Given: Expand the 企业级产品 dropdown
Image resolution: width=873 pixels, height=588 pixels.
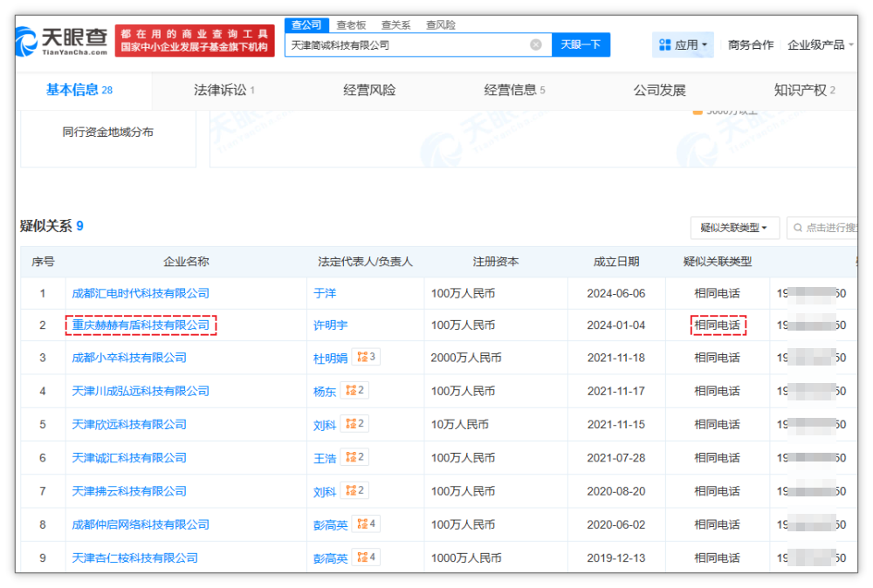Looking at the screenshot, I should pyautogui.click(x=821, y=44).
